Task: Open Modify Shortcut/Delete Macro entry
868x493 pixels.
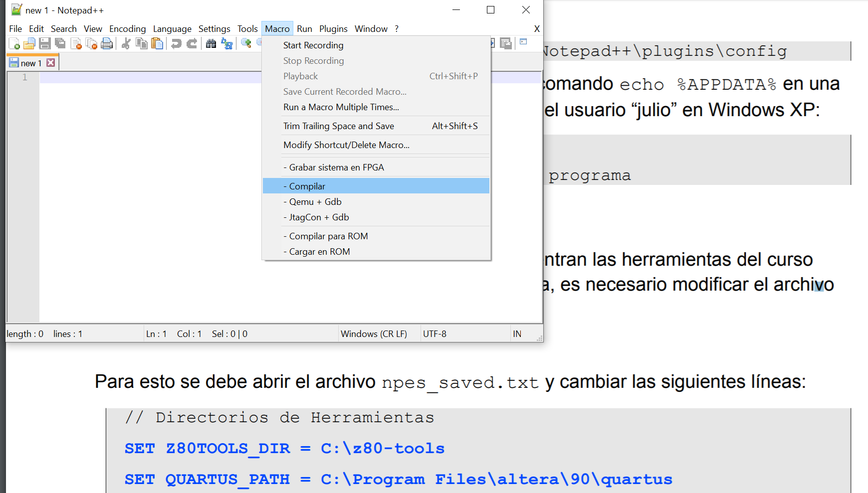Action: [376, 145]
